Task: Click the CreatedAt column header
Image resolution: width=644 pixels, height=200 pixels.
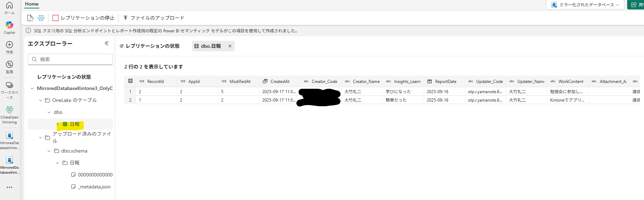Action: (280, 82)
